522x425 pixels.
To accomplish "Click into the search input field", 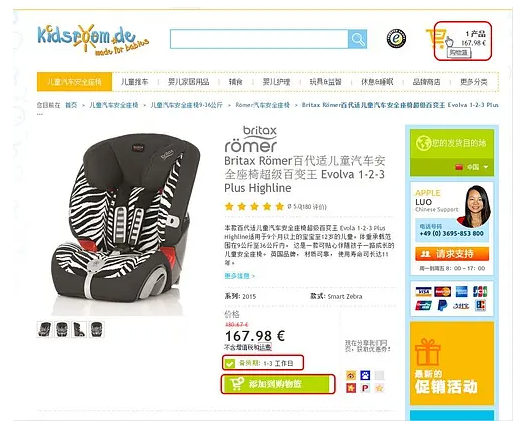I will [x=259, y=39].
